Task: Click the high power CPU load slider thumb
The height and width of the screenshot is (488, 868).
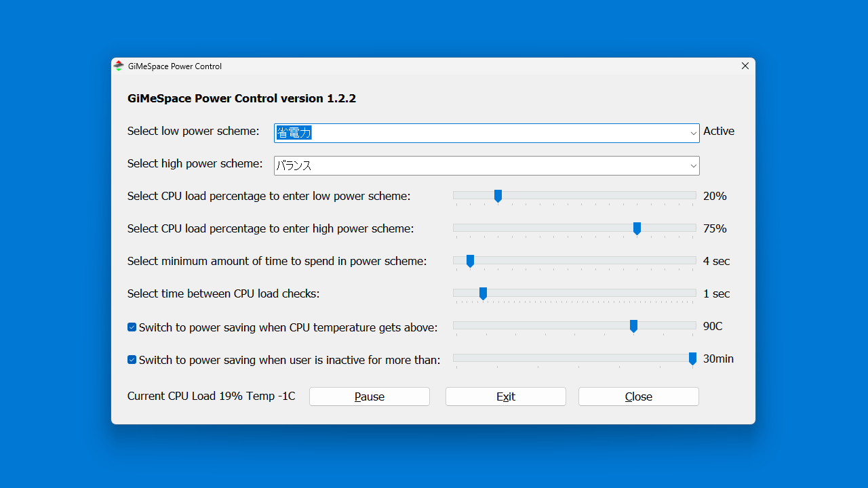Action: tap(637, 228)
